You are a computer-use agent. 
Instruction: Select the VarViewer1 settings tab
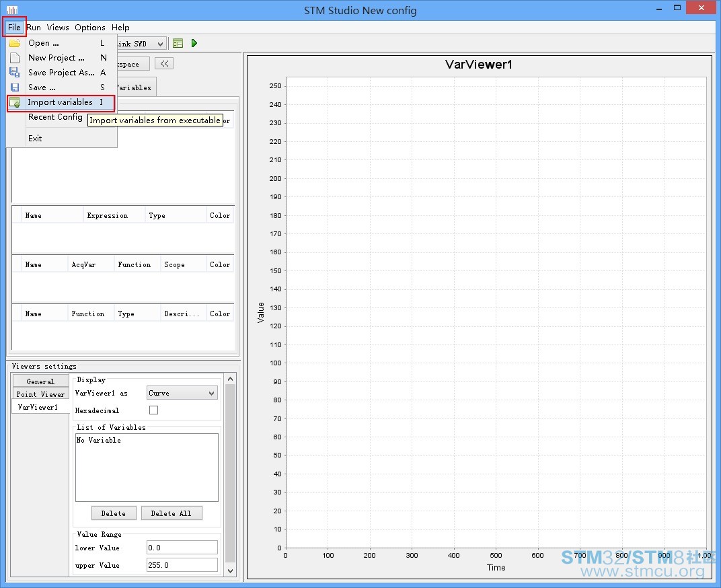(40, 407)
